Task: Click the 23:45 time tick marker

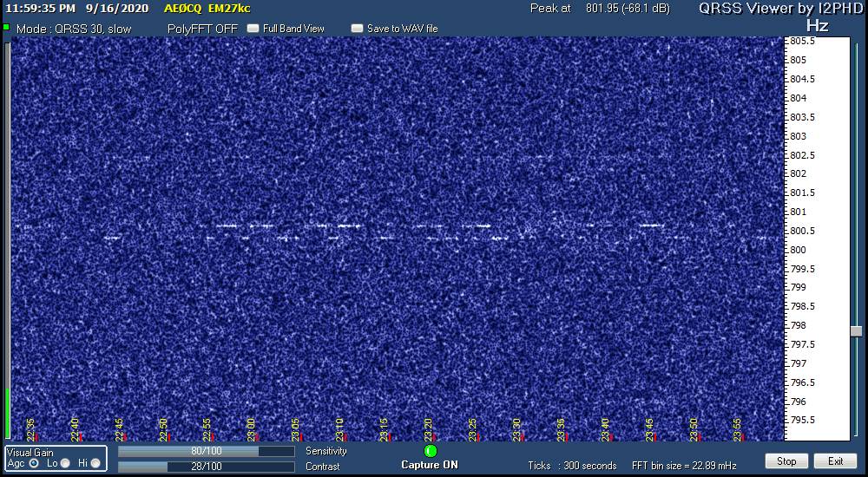Action: point(650,430)
